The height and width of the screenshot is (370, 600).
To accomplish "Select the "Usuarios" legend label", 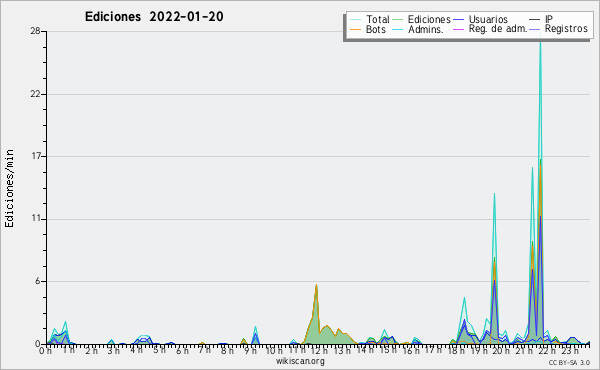I will pos(488,19).
